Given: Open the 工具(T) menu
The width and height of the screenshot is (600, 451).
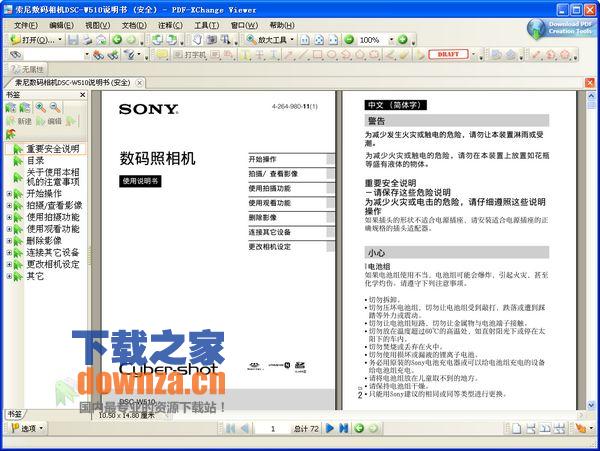Looking at the screenshot, I should coord(207,25).
